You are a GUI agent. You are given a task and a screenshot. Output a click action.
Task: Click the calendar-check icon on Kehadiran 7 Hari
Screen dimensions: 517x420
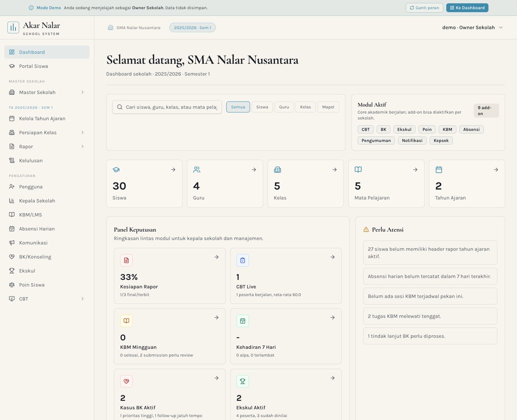(242, 321)
